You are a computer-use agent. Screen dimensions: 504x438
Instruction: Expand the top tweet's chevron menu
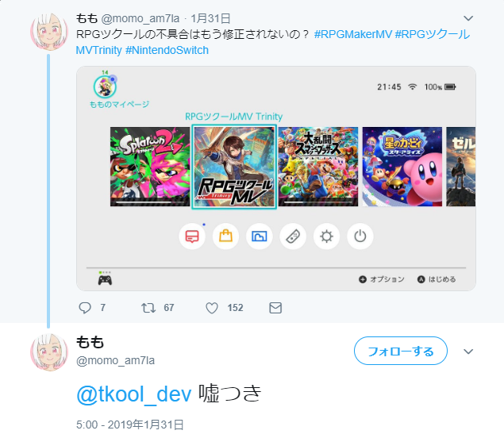pos(468,18)
